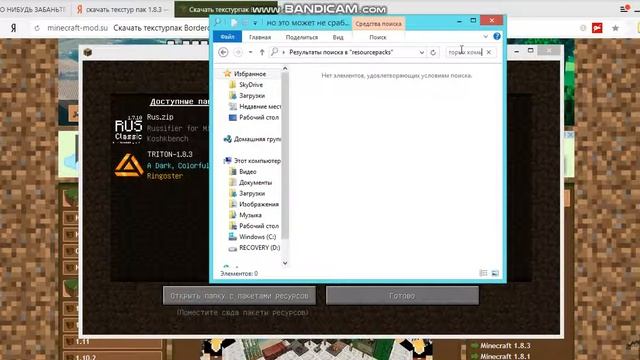Click the address bar path Результаты поиска
640x360 pixels.
coord(341,52)
